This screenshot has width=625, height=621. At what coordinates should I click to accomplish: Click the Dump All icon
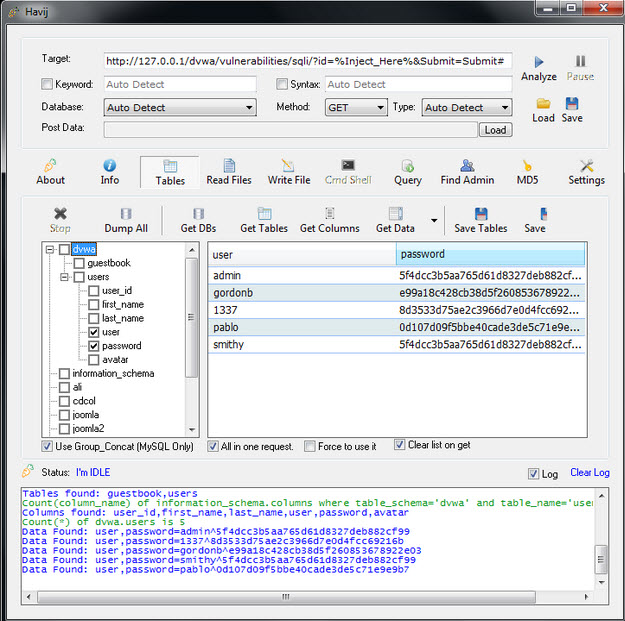[126, 214]
